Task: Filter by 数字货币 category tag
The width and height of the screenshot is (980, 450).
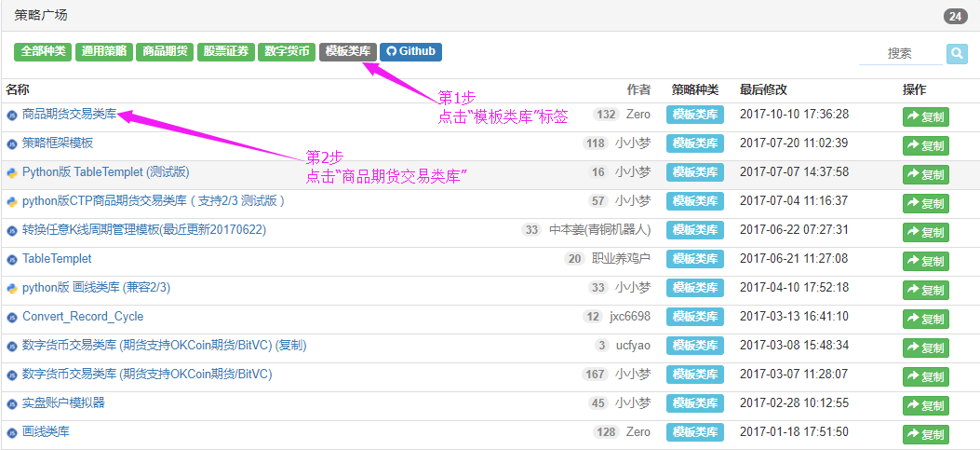Action: click(x=287, y=52)
